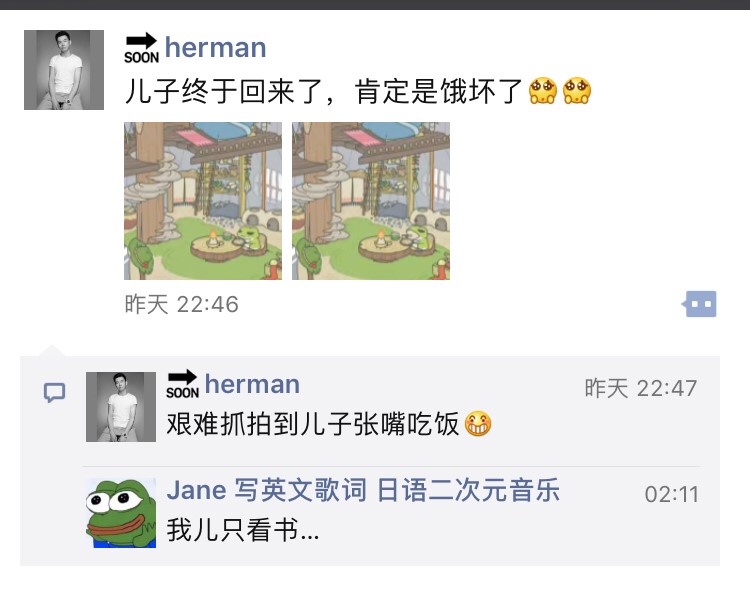This screenshot has height=612, width=750.
Task: Tap the grinning emoji in herman's comment
Action: pyautogui.click(x=478, y=424)
